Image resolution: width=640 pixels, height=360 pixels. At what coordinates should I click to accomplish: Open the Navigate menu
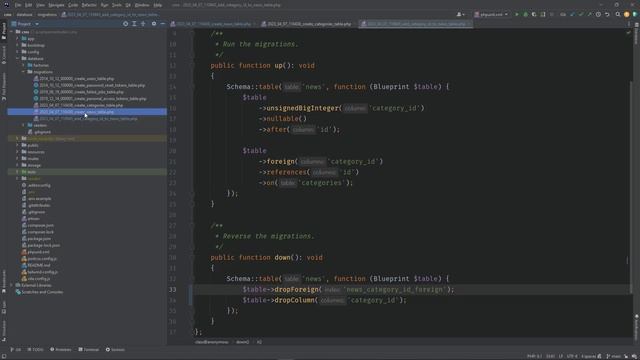click(56, 5)
